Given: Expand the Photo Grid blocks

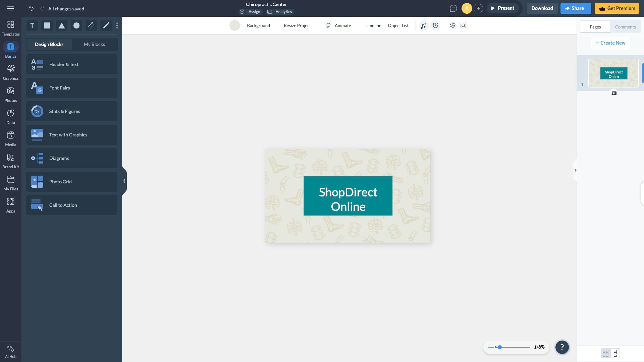Looking at the screenshot, I should coord(72,182).
